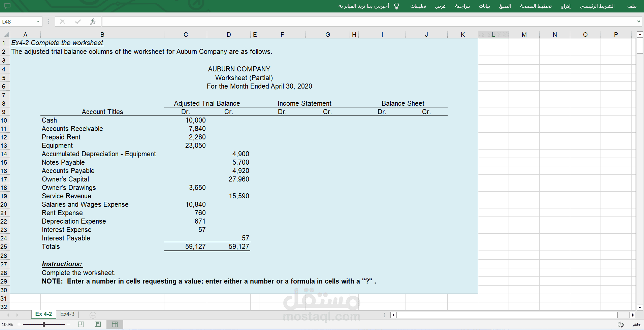Open the تخطيط الصفحة (Page Layout) tab
Viewport: 644px width, 330px height.
click(x=536, y=6)
